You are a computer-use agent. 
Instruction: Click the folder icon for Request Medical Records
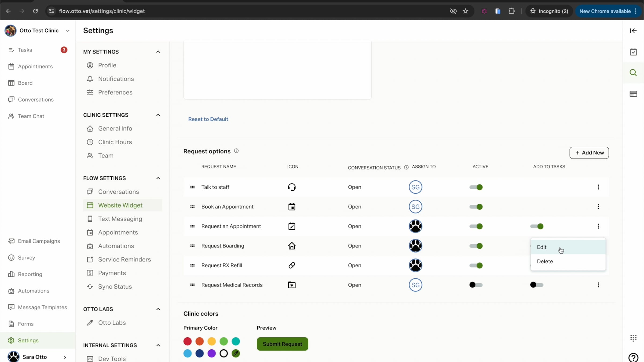[x=292, y=285]
